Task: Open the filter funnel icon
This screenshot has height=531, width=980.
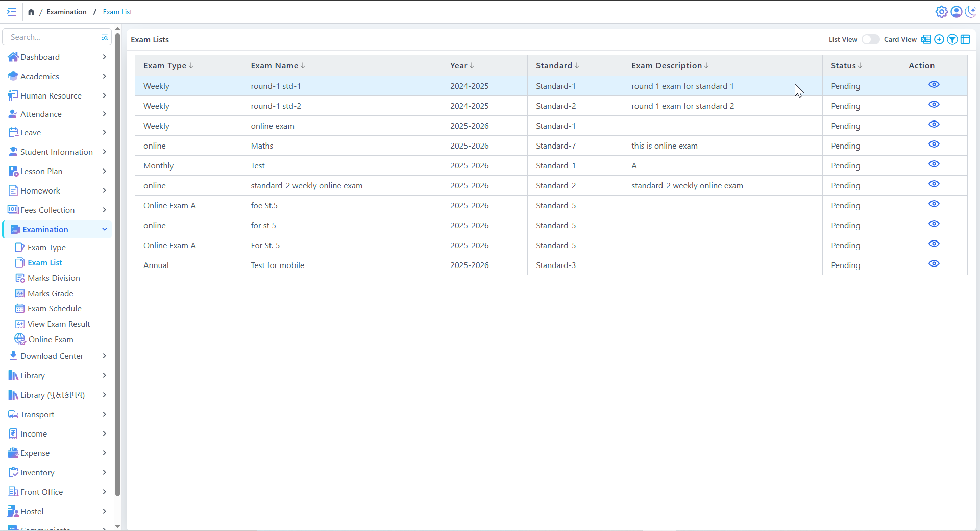Action: coord(952,40)
